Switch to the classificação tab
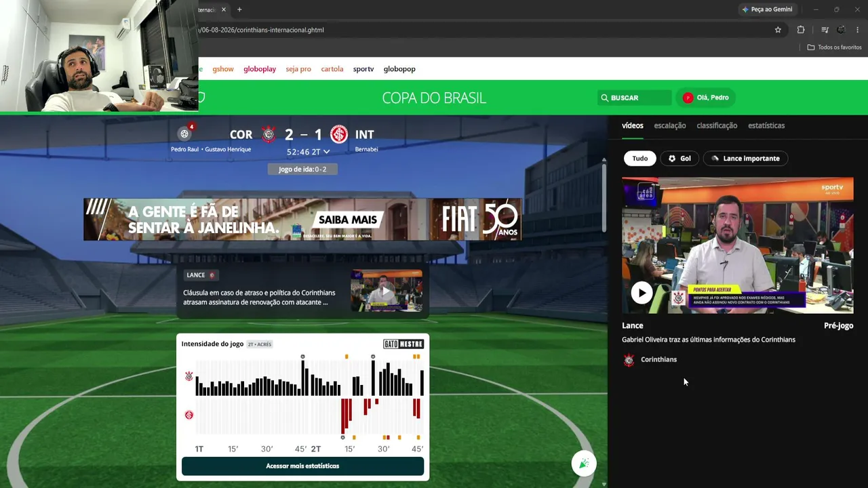868x488 pixels. (717, 125)
